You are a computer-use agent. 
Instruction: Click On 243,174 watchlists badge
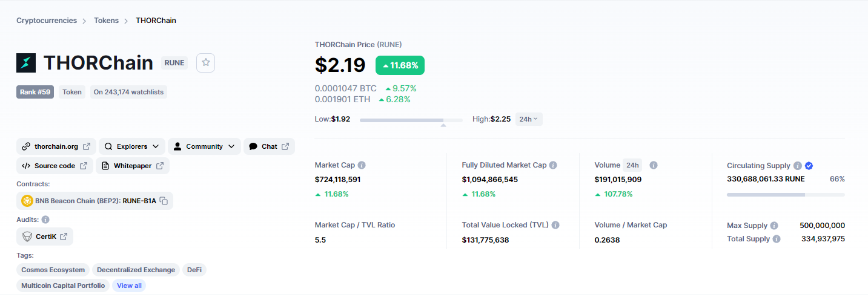point(128,92)
